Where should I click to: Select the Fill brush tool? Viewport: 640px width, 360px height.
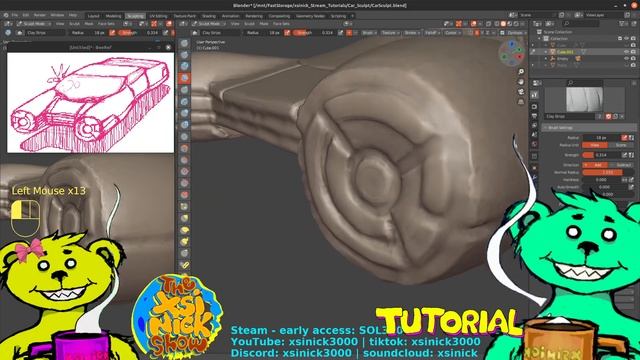(184, 171)
